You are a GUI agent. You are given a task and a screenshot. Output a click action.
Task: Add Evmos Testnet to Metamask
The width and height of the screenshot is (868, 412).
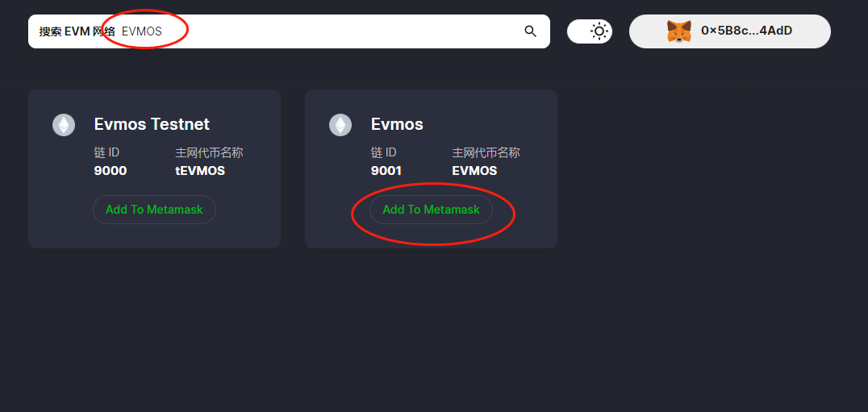pos(154,210)
